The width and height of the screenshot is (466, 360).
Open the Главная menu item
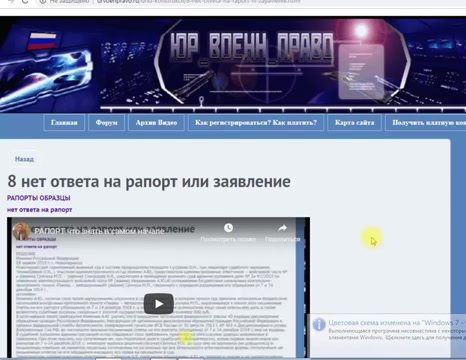[64, 123]
